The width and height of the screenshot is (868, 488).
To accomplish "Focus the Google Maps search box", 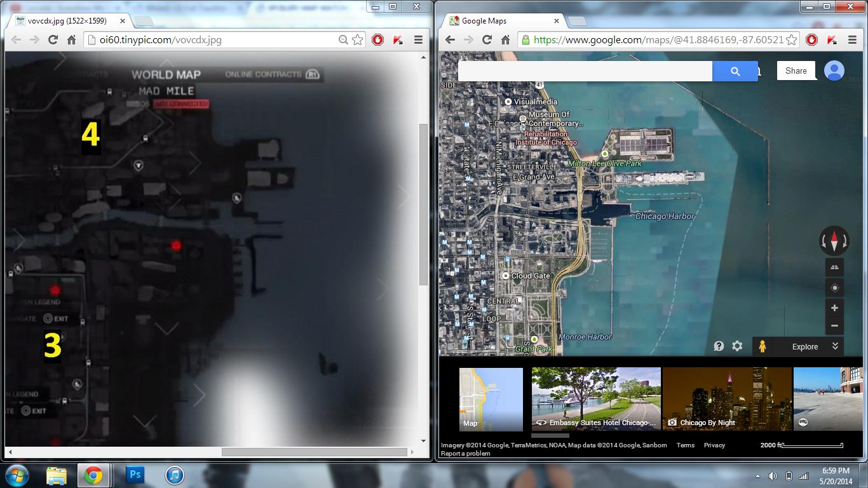I will [585, 71].
